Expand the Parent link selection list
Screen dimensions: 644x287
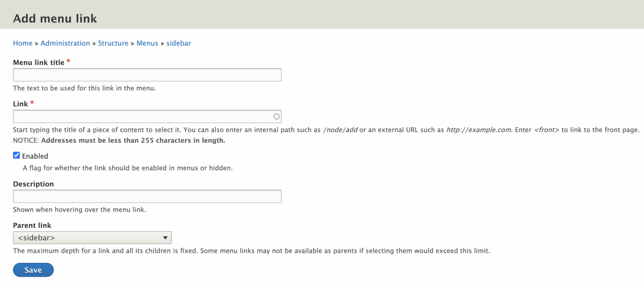point(92,237)
